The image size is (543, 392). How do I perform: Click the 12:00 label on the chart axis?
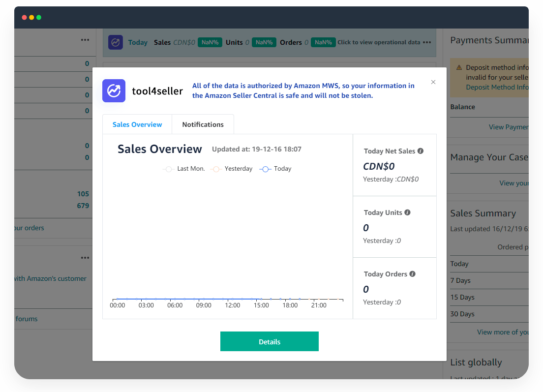point(232,305)
